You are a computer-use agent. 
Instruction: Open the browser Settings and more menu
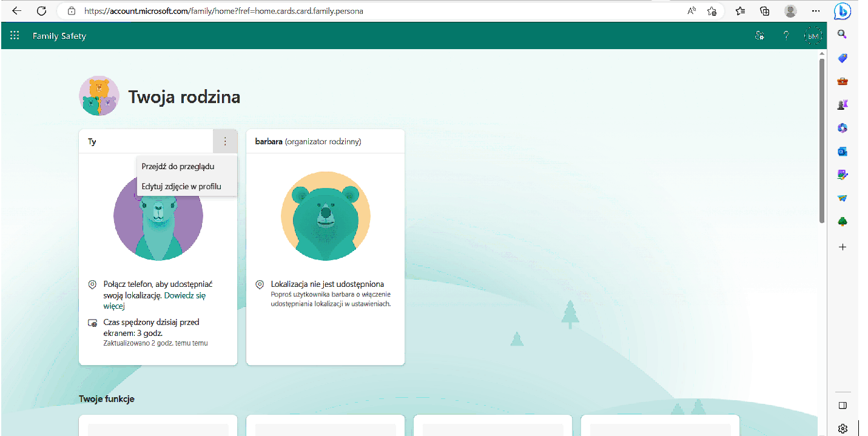(x=816, y=11)
